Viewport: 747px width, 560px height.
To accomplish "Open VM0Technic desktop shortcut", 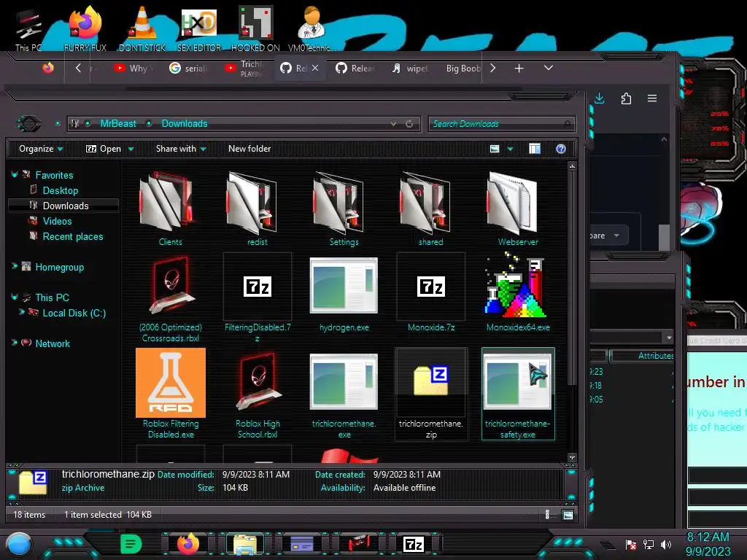I will coord(311,28).
